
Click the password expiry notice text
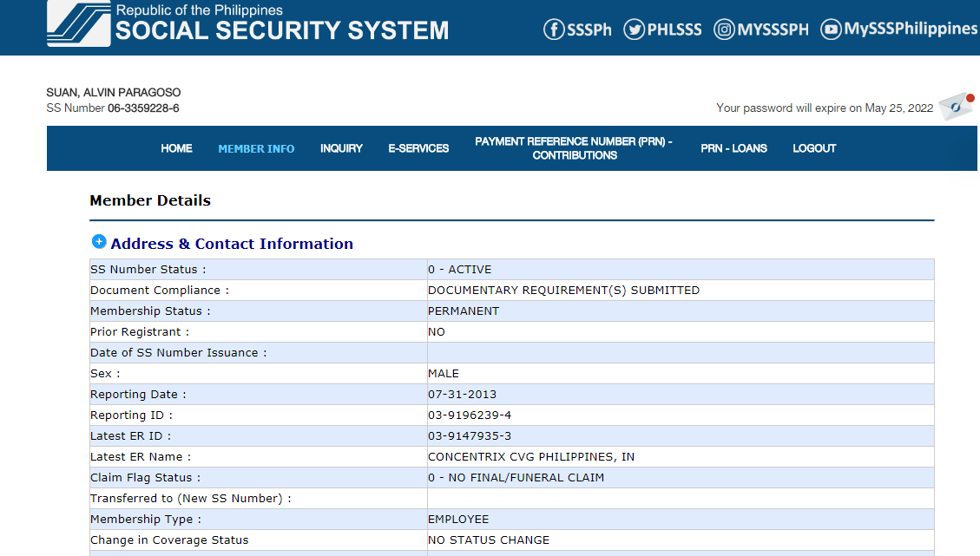coord(824,108)
